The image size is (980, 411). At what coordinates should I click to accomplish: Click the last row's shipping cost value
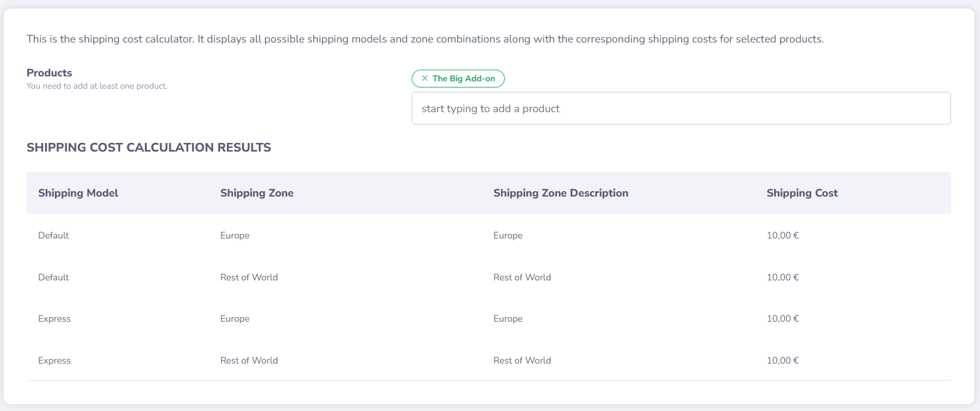pos(782,360)
